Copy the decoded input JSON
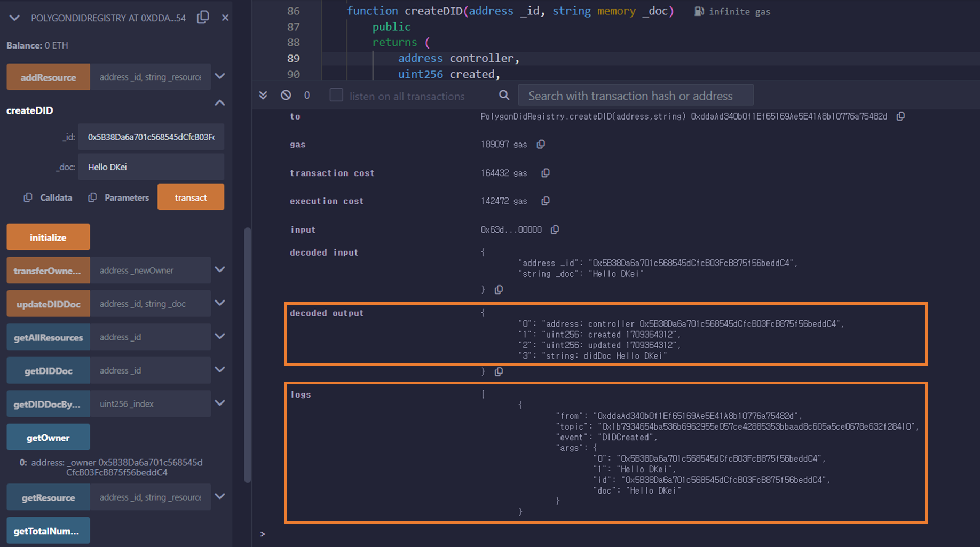This screenshot has width=980, height=547. (499, 290)
